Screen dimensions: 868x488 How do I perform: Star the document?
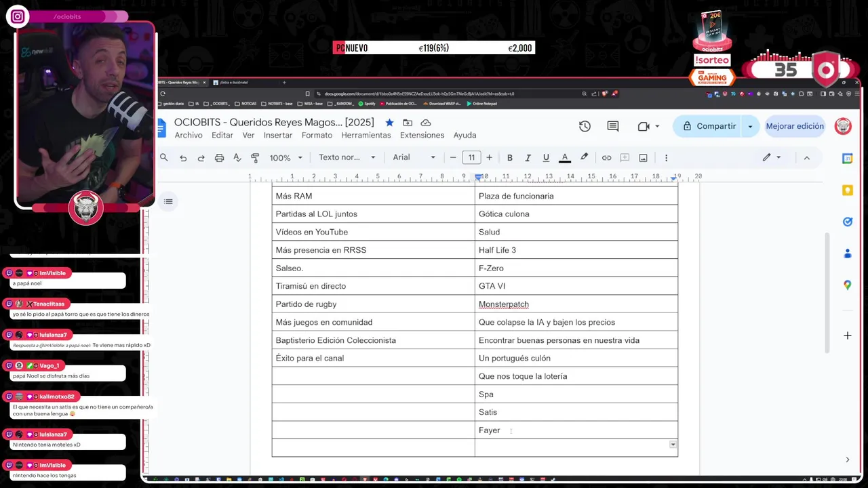click(389, 123)
